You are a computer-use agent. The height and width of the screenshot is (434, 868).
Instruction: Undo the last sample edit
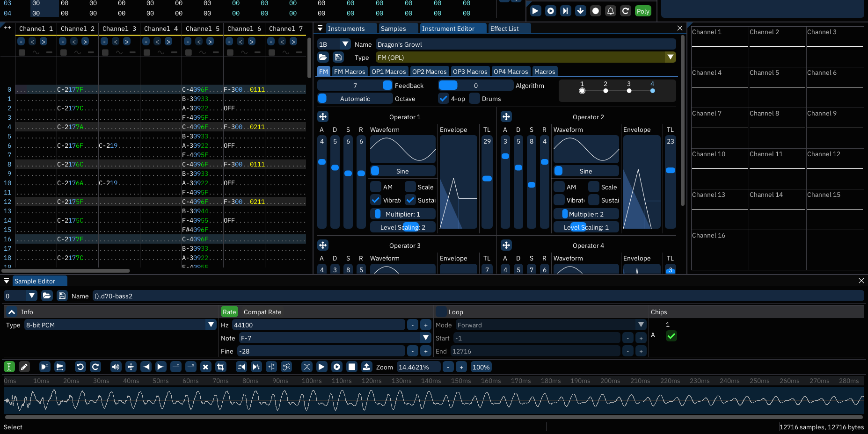pyautogui.click(x=80, y=367)
